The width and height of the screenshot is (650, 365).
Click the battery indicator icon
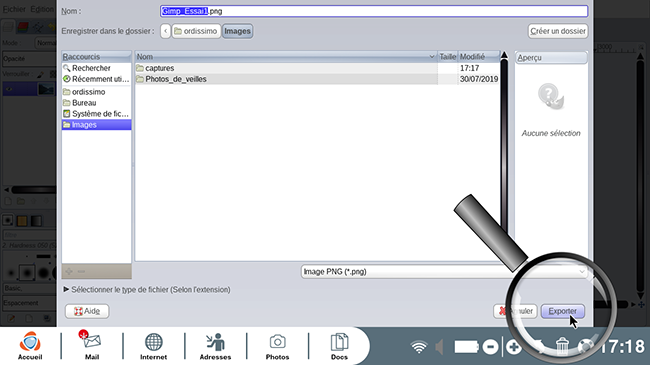(x=466, y=347)
